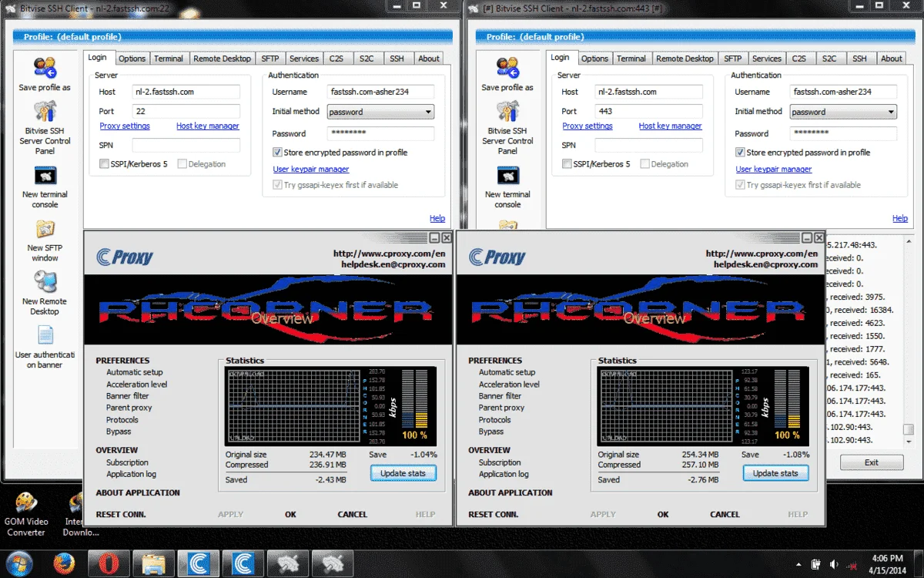Open the SSH tab in port 443 window
This screenshot has width=924, height=578.
pyautogui.click(x=859, y=59)
